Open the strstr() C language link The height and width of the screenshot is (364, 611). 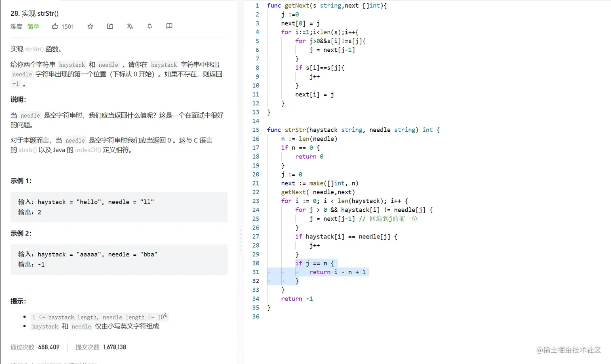(27, 150)
